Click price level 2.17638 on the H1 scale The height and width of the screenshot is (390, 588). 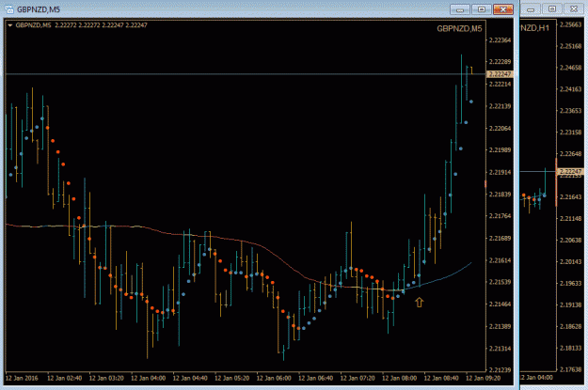coord(570,369)
